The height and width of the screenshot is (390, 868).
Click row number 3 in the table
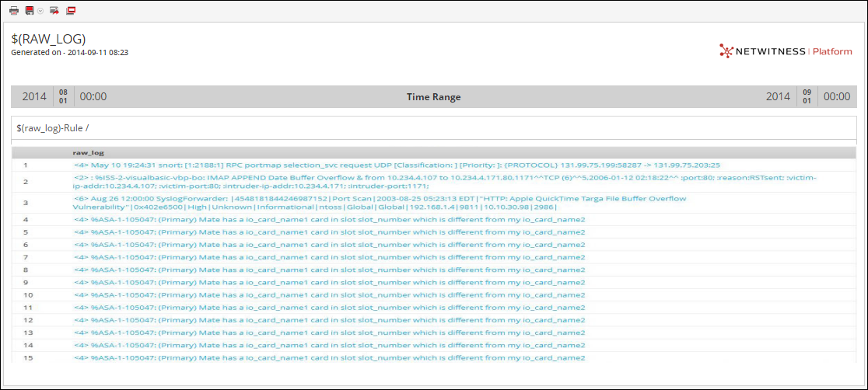click(26, 203)
